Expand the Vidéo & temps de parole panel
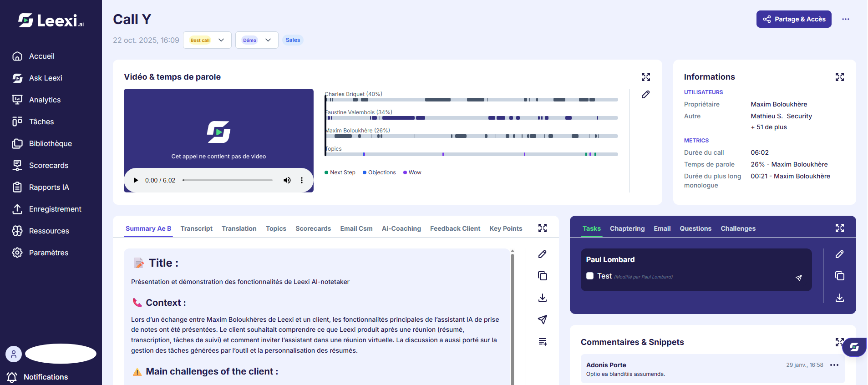The image size is (868, 385). [646, 77]
